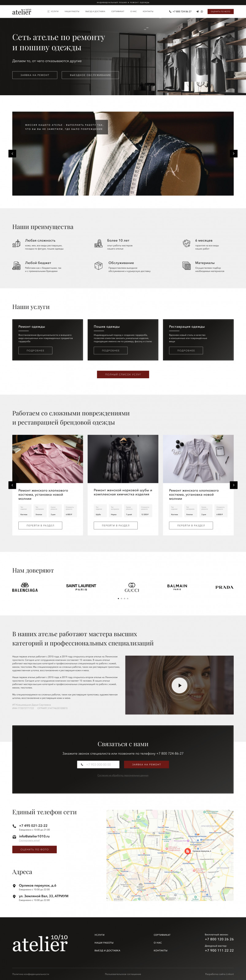Viewport: 246px width, 980px height.
Task: Click the WhatsApp icon in header
Action: click(x=202, y=11)
